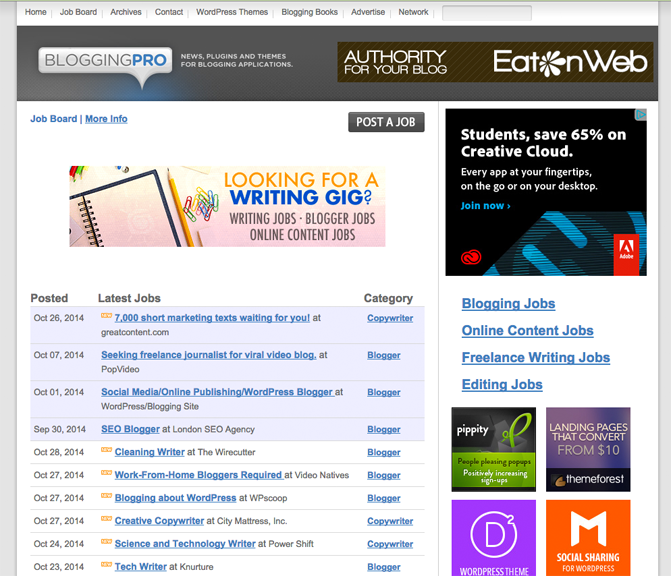Open the 7,000 short marketing texts job
671x576 pixels.
click(x=212, y=318)
